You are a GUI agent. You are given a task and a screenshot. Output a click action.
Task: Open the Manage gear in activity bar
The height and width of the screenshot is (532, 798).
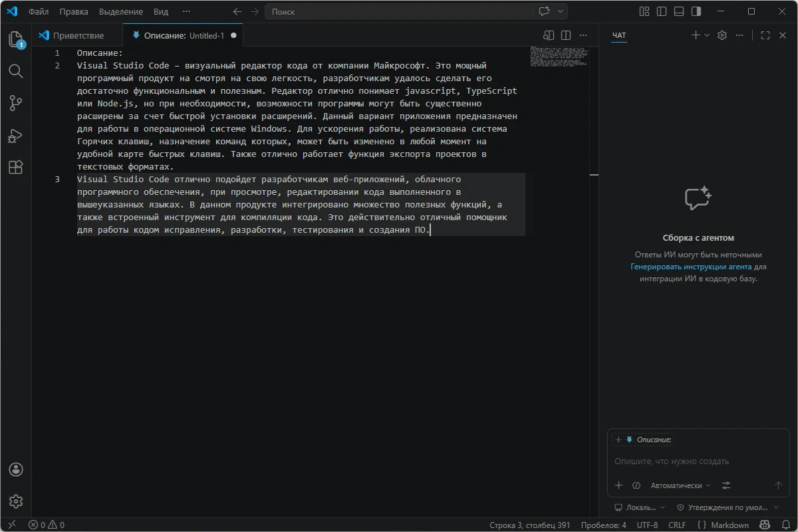[16, 501]
